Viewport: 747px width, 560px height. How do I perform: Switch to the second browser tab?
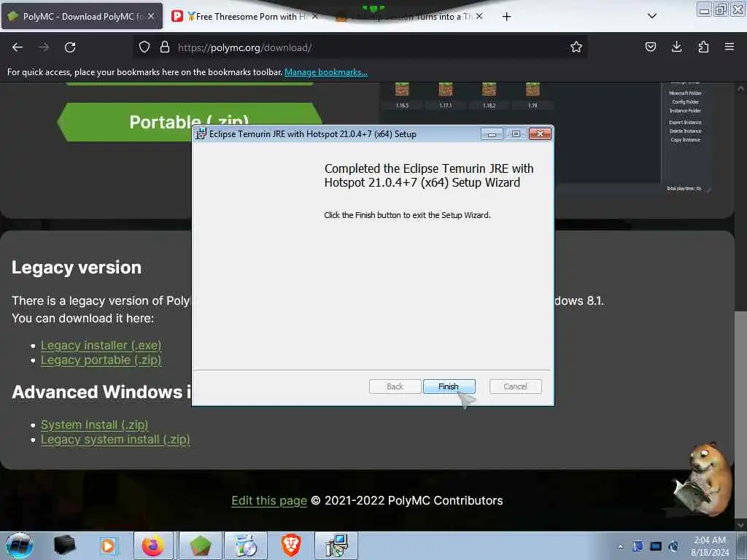coord(245,17)
